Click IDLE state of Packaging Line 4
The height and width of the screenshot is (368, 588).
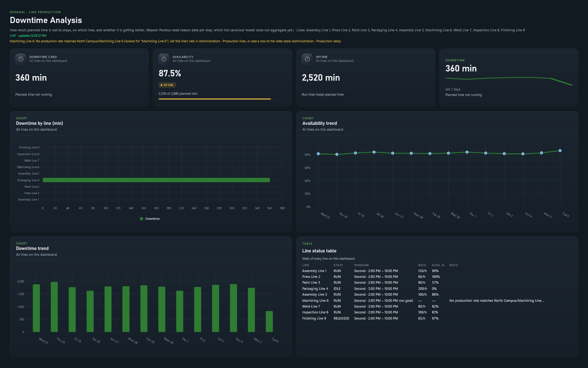click(x=337, y=289)
